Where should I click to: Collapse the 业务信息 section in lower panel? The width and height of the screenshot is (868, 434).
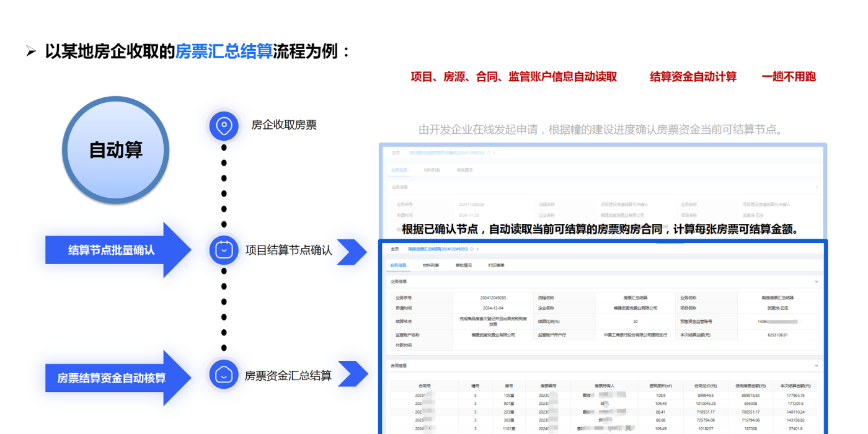[x=816, y=281]
